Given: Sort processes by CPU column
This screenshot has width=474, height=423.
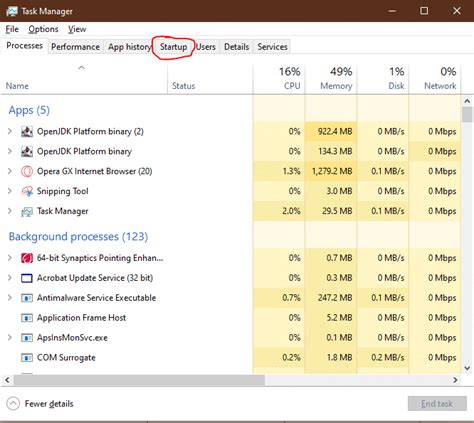Looking at the screenshot, I should tap(279, 79).
